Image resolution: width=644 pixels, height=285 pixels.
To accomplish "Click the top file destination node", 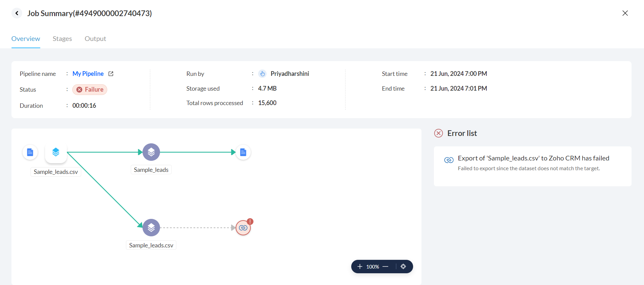I will point(243,152).
